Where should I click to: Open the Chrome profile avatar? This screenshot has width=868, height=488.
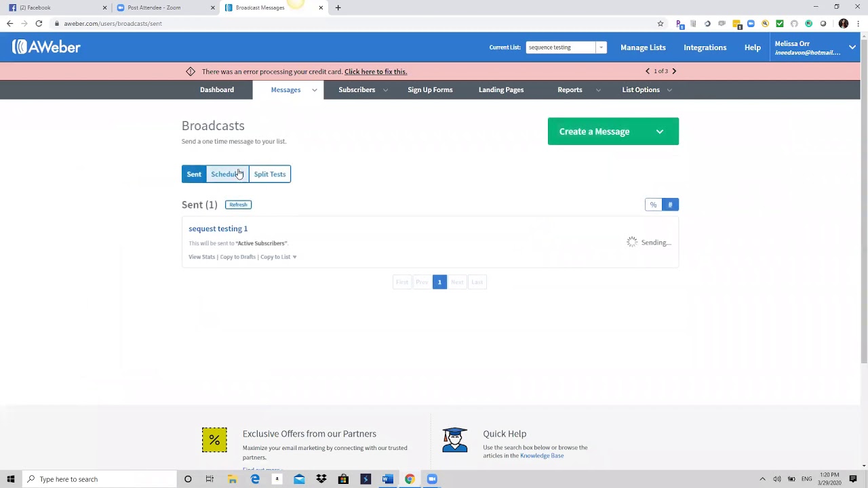click(844, 24)
